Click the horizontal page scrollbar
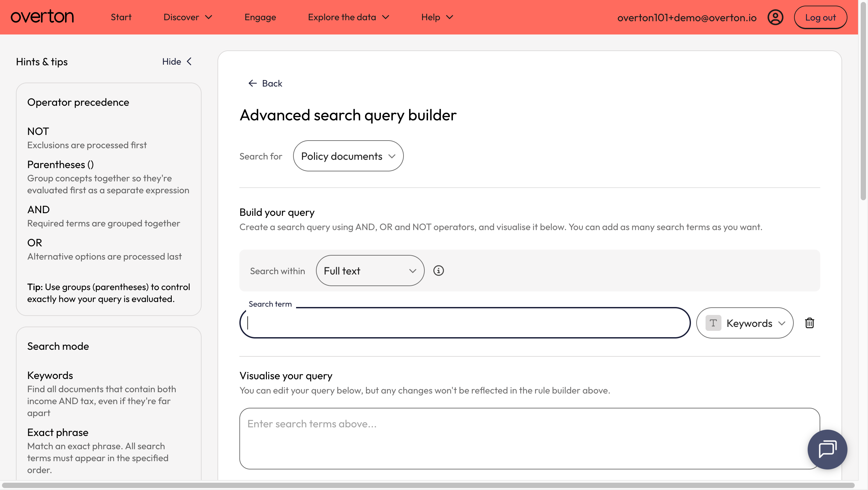Screen dimensions: 868x490 tap(428, 485)
